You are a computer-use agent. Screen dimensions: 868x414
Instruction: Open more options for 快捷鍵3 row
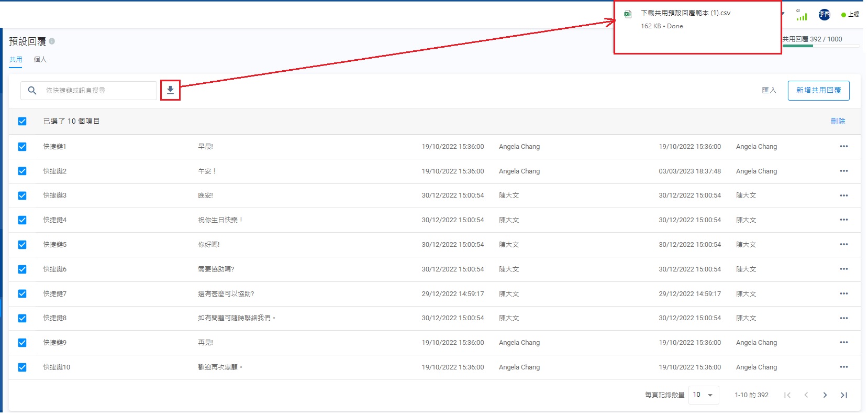point(844,195)
